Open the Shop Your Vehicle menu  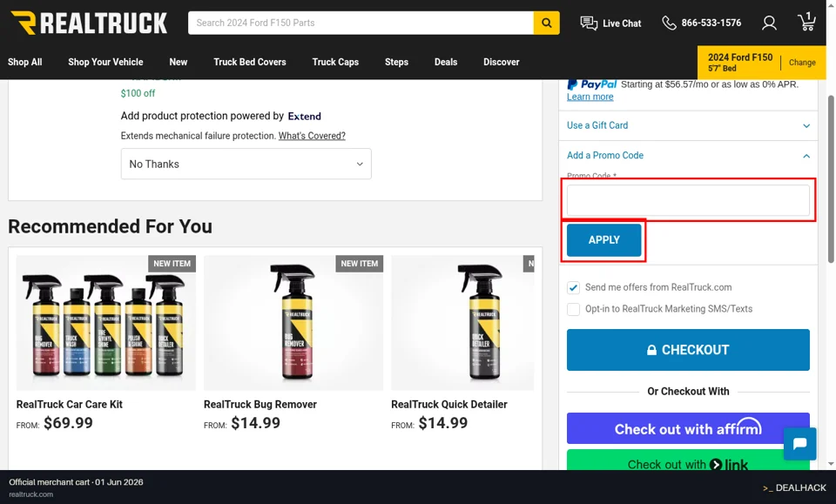click(105, 62)
